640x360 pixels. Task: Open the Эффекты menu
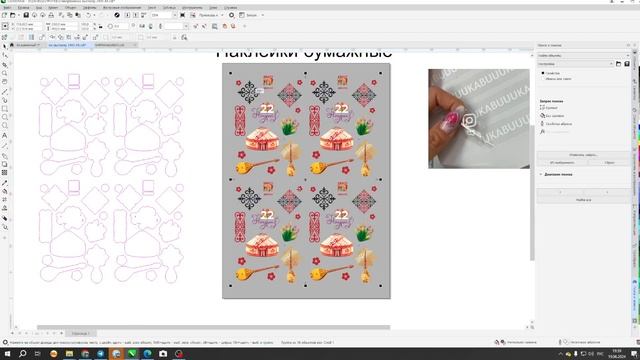coord(90,8)
